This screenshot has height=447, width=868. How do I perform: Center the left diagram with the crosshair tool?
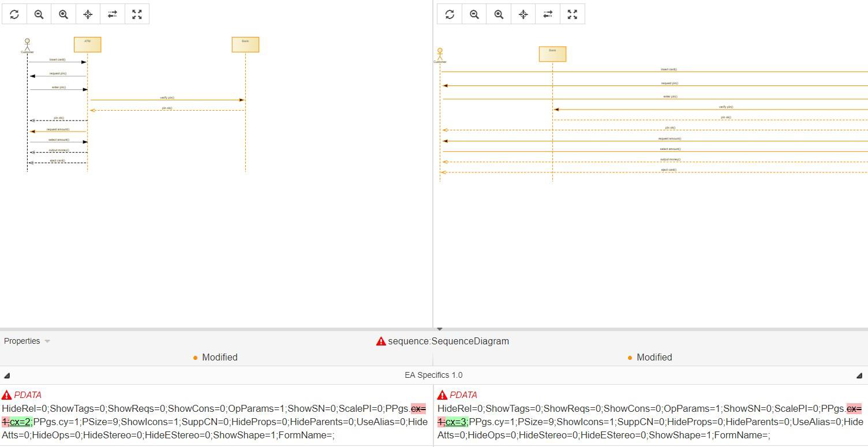87,14
